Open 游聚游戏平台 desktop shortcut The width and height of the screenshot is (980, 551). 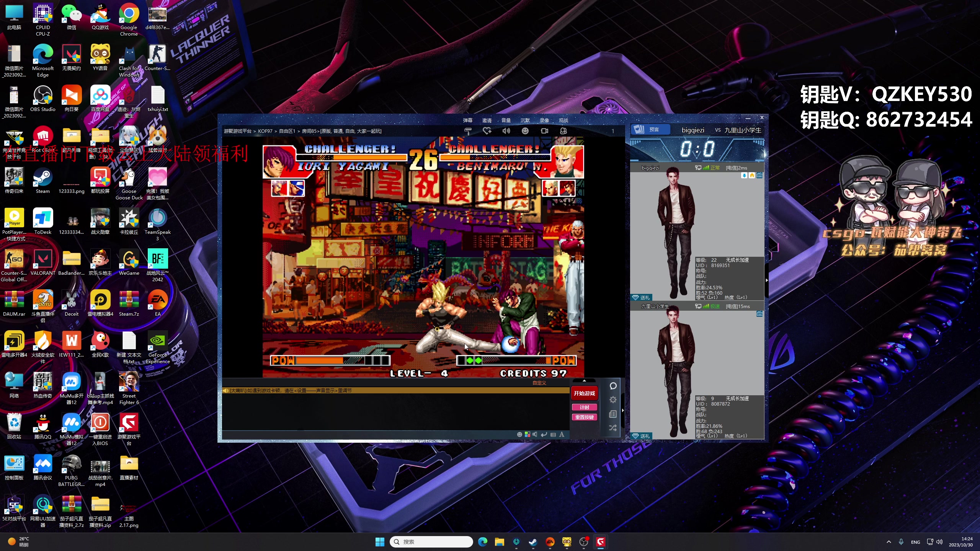[x=129, y=429]
